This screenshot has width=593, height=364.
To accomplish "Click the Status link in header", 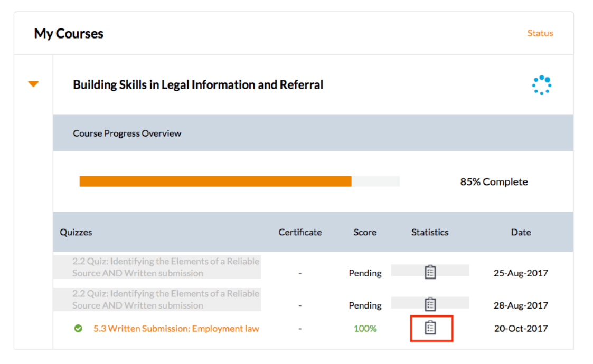I will (x=540, y=33).
